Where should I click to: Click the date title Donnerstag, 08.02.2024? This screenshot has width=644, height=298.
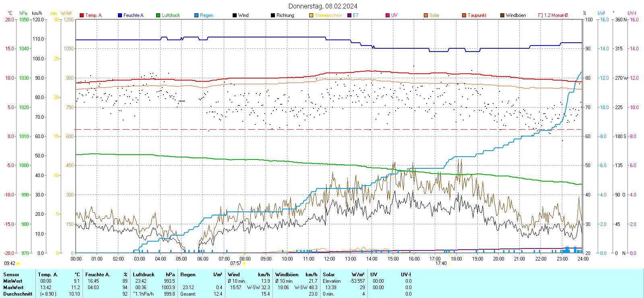coord(323,6)
